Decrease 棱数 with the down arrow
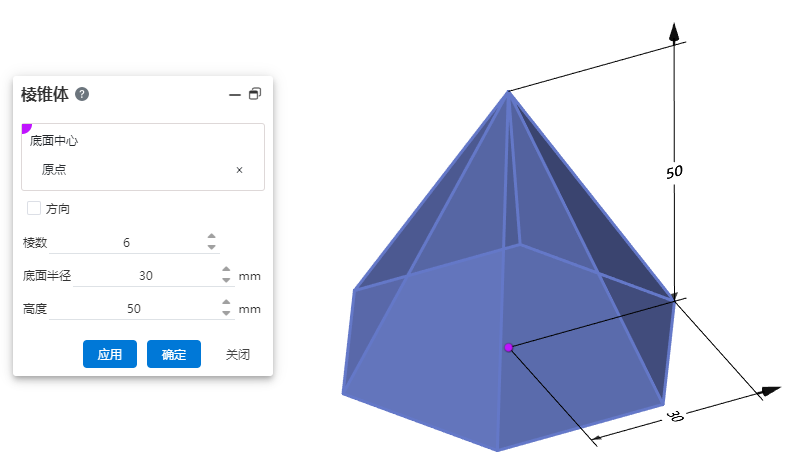794x462 pixels. pos(211,247)
